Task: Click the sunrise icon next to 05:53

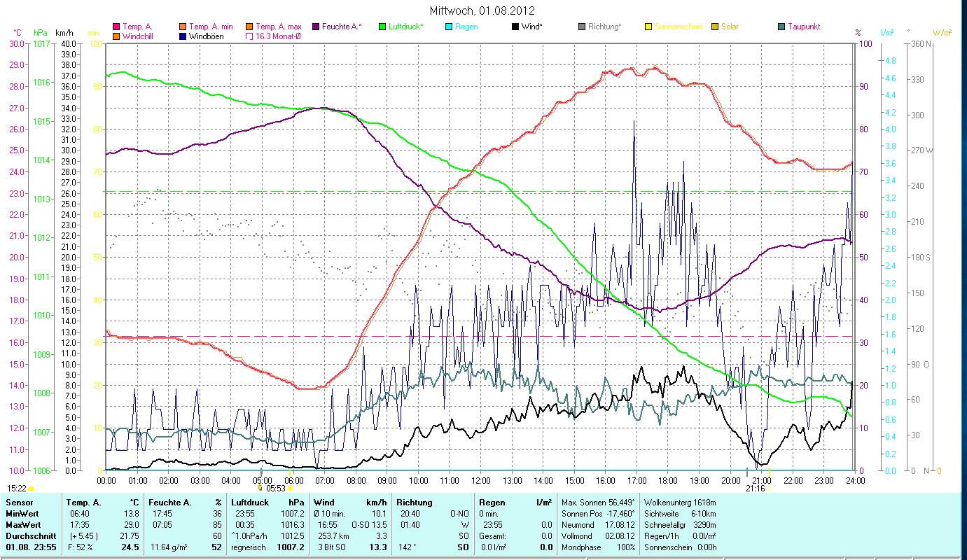Action: coord(290,489)
